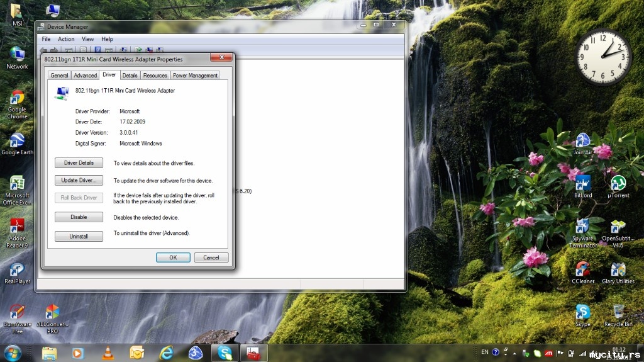Show hidden tray icons arrow
This screenshot has width=644, height=362.
tap(514, 353)
